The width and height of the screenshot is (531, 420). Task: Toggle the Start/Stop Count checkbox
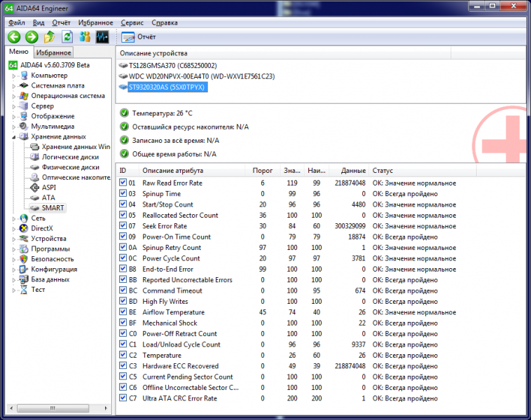click(x=123, y=204)
